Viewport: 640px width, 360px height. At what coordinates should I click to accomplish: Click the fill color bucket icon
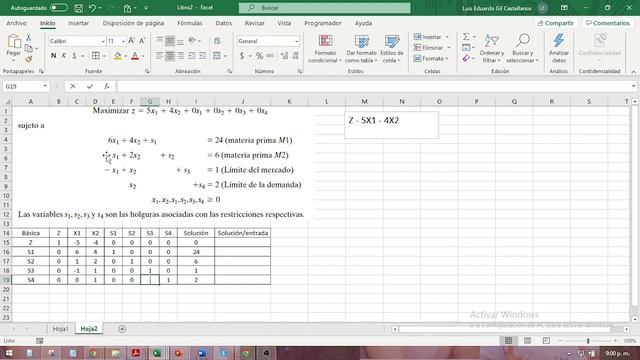(118, 56)
